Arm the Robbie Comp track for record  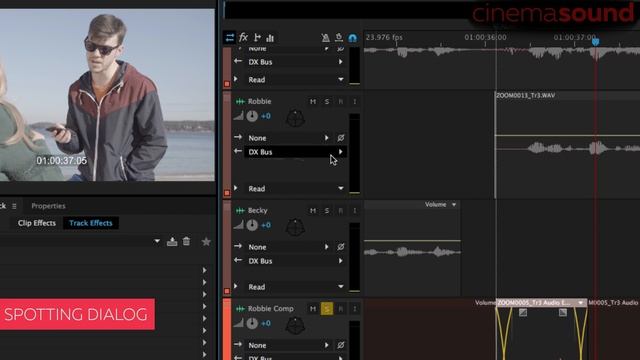click(x=341, y=309)
